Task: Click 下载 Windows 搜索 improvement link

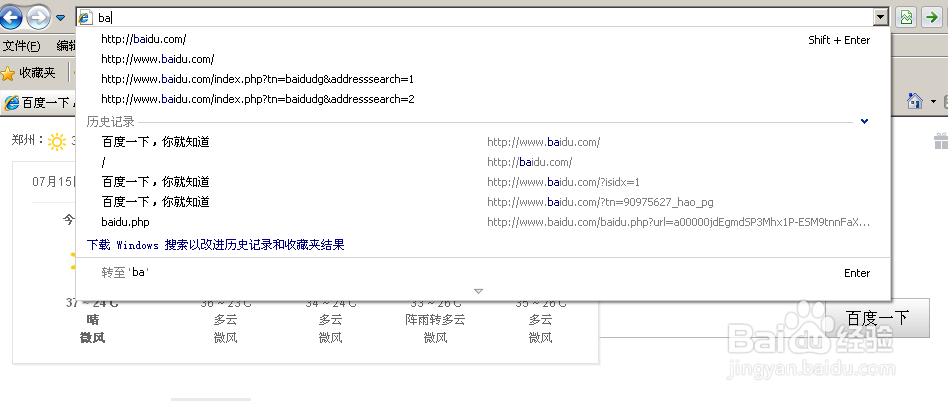Action: [x=215, y=245]
